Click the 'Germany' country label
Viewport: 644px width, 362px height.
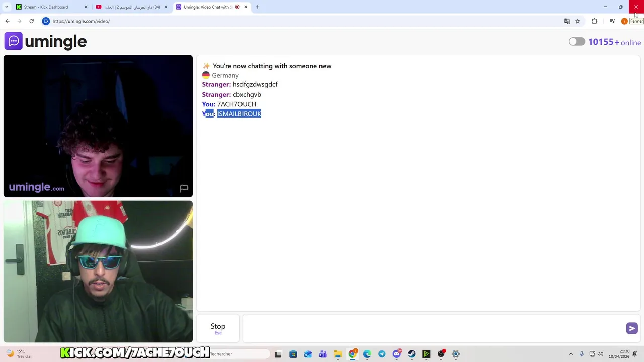pos(225,75)
